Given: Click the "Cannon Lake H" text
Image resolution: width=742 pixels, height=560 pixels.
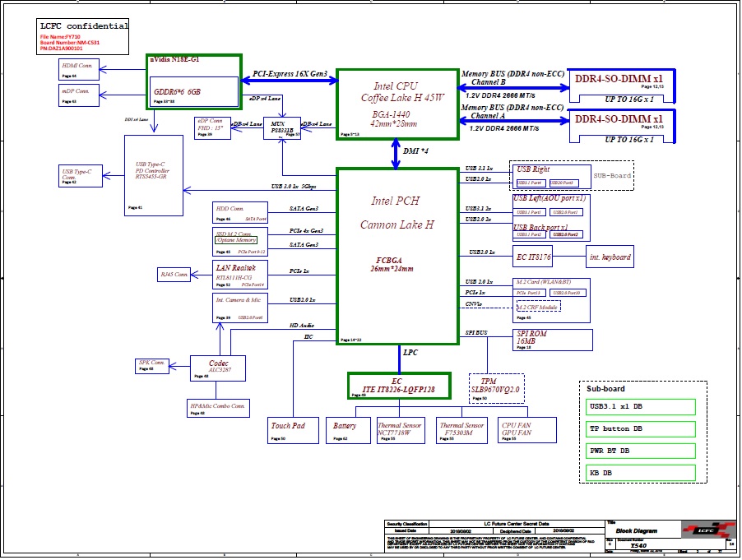Looking at the screenshot, I should coord(397,224).
